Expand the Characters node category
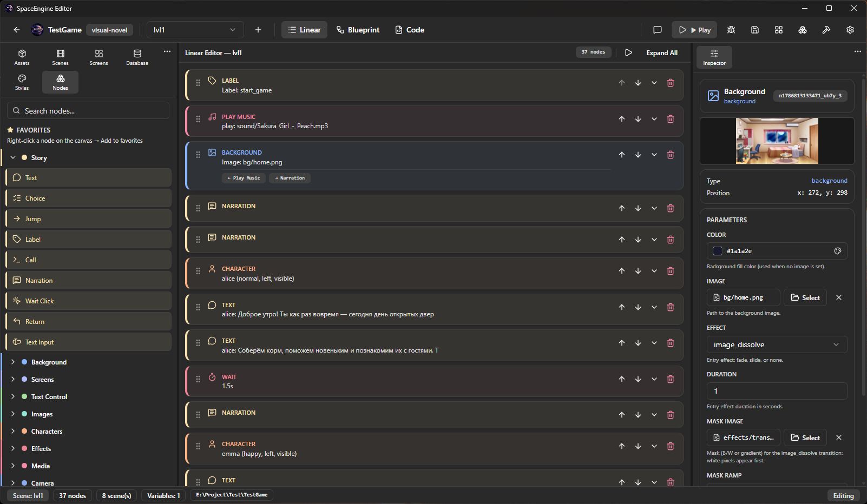Image resolution: width=867 pixels, height=504 pixels. pos(13,432)
